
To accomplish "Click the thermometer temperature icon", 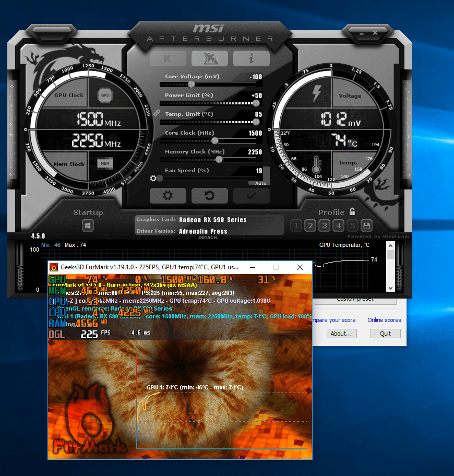I will (x=316, y=164).
